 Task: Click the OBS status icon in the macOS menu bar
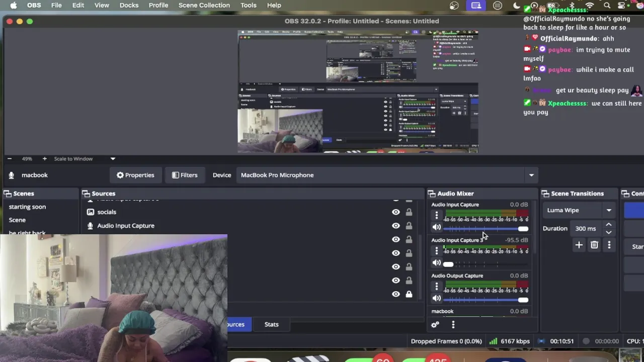pyautogui.click(x=454, y=6)
